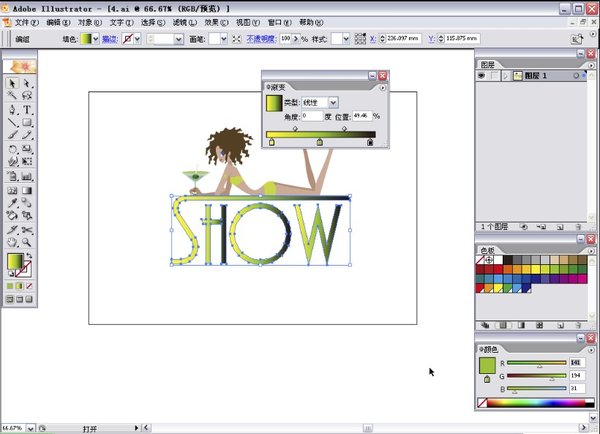Set toolbox paint mode to None
Image resolution: width=600 pixels, height=434 pixels.
point(29,286)
